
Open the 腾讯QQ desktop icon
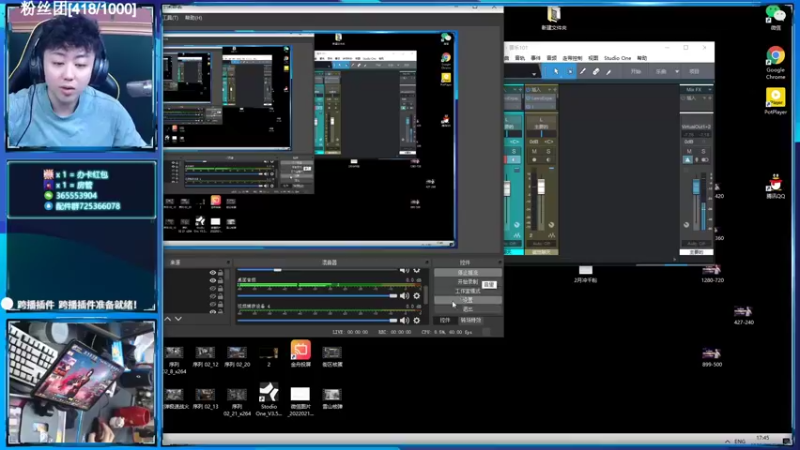pyautogui.click(x=776, y=186)
